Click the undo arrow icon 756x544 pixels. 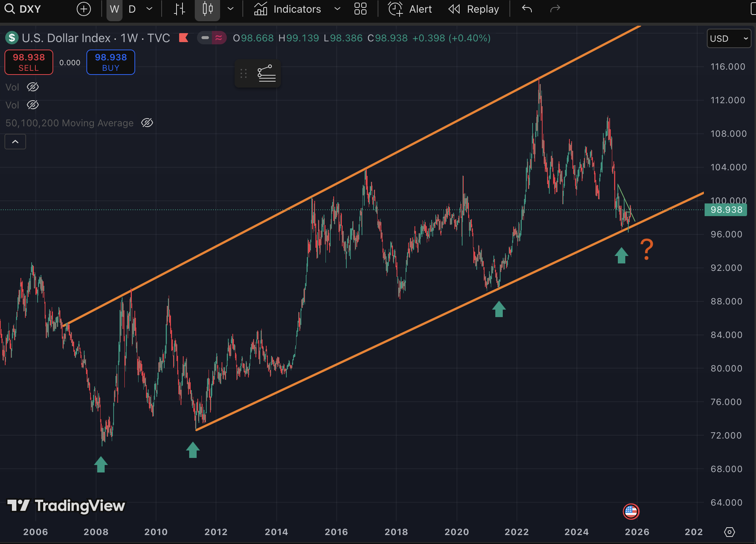click(x=527, y=9)
